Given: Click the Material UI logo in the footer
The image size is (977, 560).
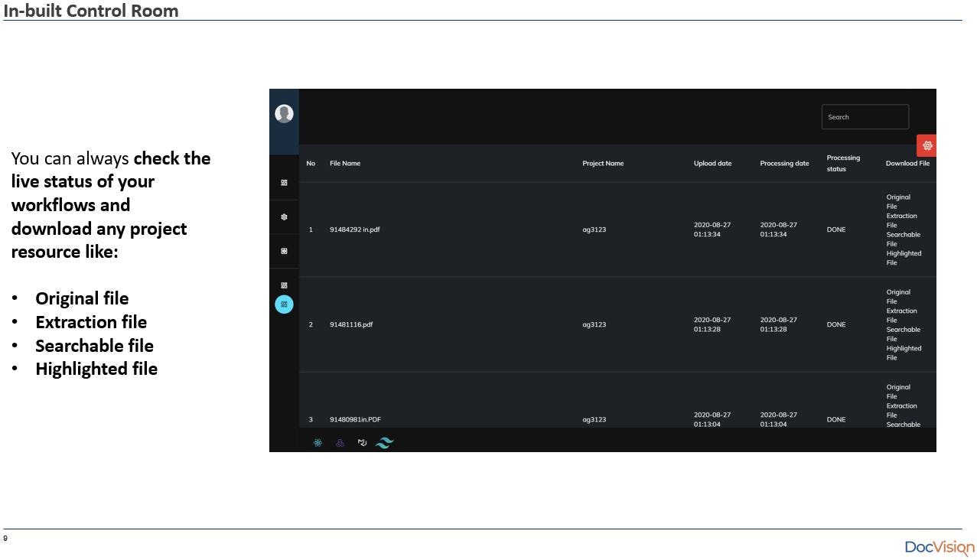Looking at the screenshot, I should (x=362, y=442).
